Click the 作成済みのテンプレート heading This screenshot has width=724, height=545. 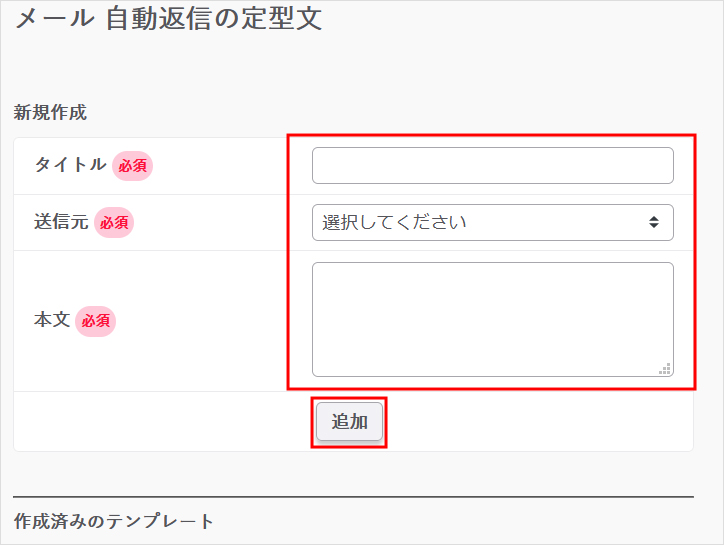point(114,521)
